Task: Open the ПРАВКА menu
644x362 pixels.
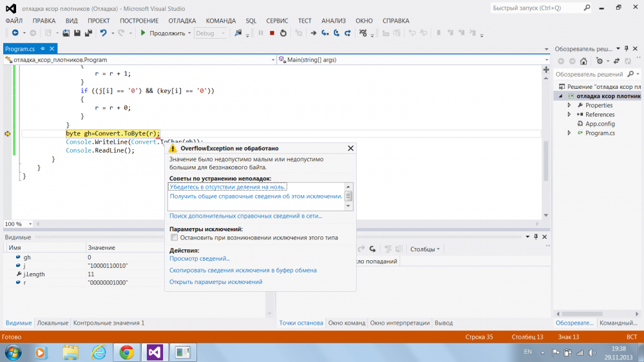Action: pos(44,21)
